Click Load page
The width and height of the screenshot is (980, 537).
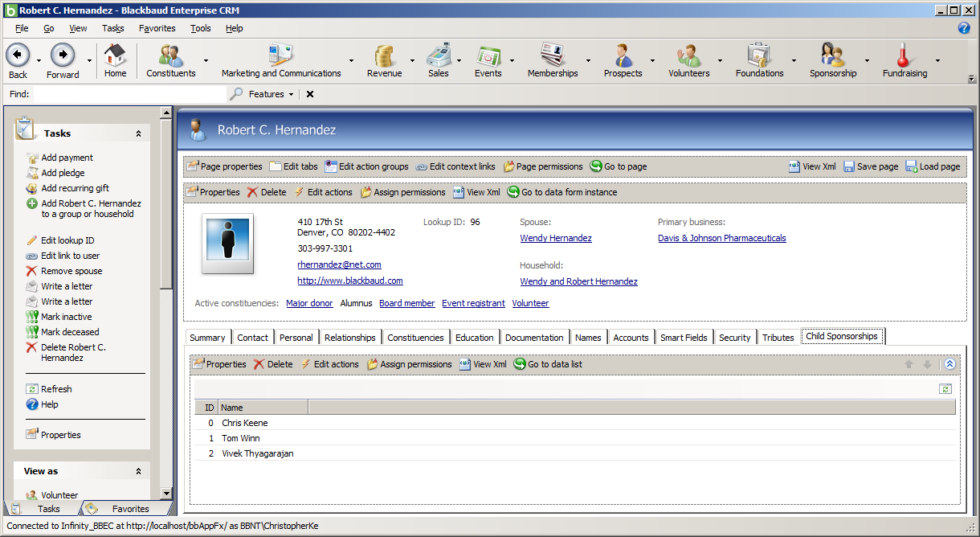coord(933,166)
